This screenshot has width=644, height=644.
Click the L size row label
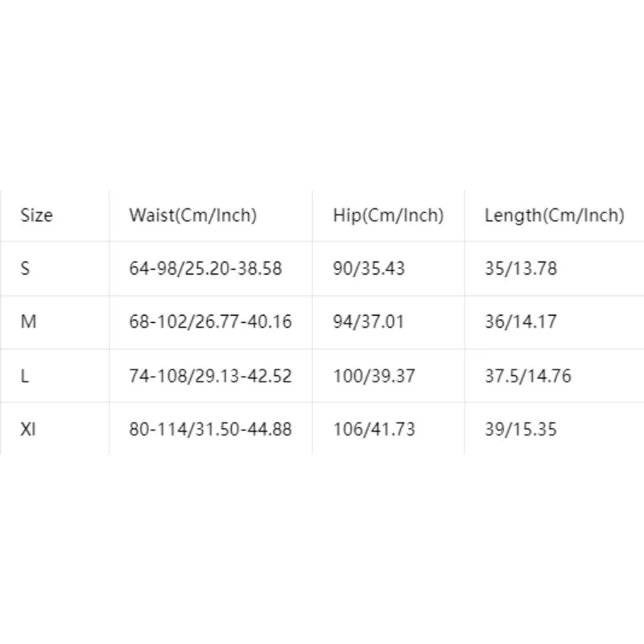pos(25,376)
